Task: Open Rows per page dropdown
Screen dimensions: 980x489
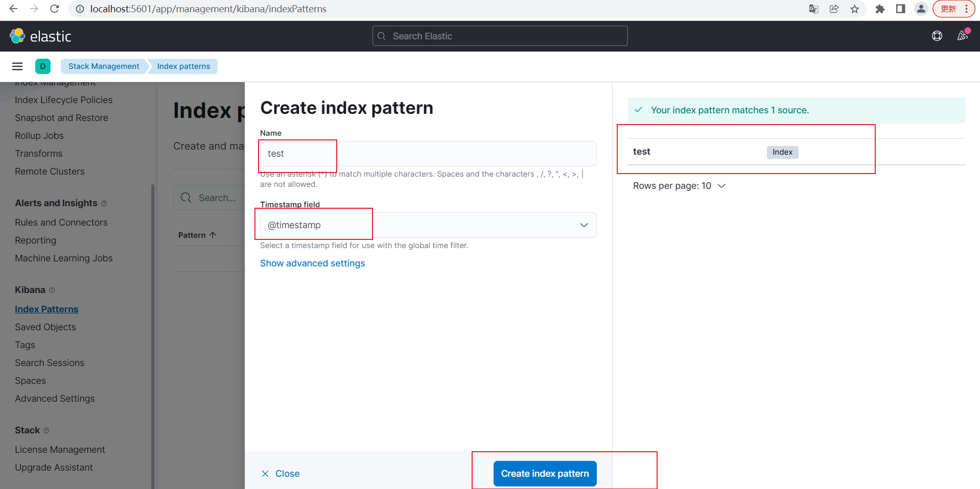Action: (x=679, y=186)
